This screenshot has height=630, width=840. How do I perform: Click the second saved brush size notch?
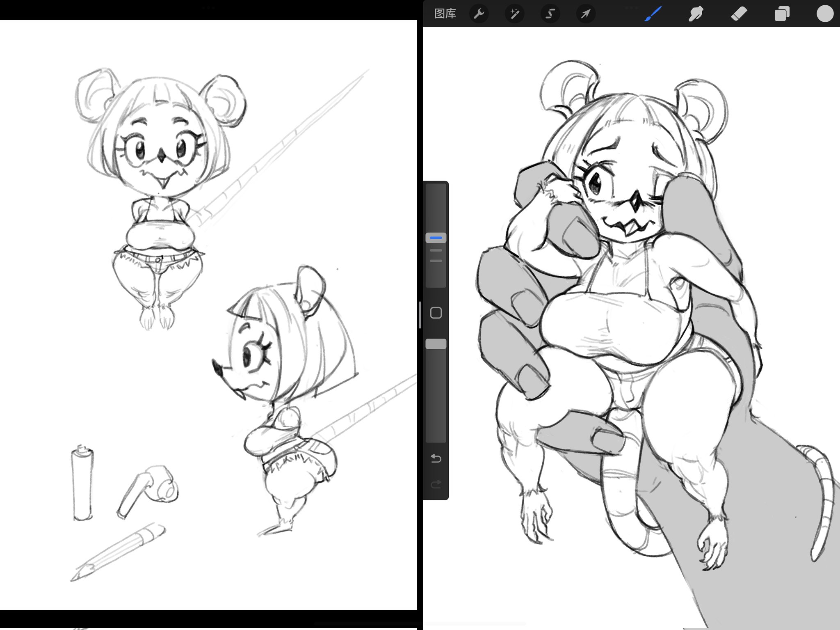point(436,261)
